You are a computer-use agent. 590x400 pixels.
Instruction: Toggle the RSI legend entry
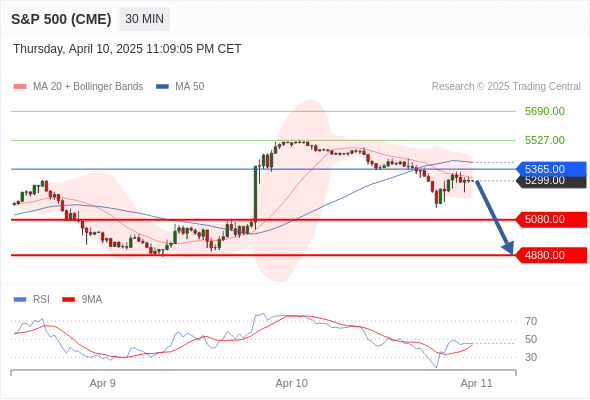point(31,300)
